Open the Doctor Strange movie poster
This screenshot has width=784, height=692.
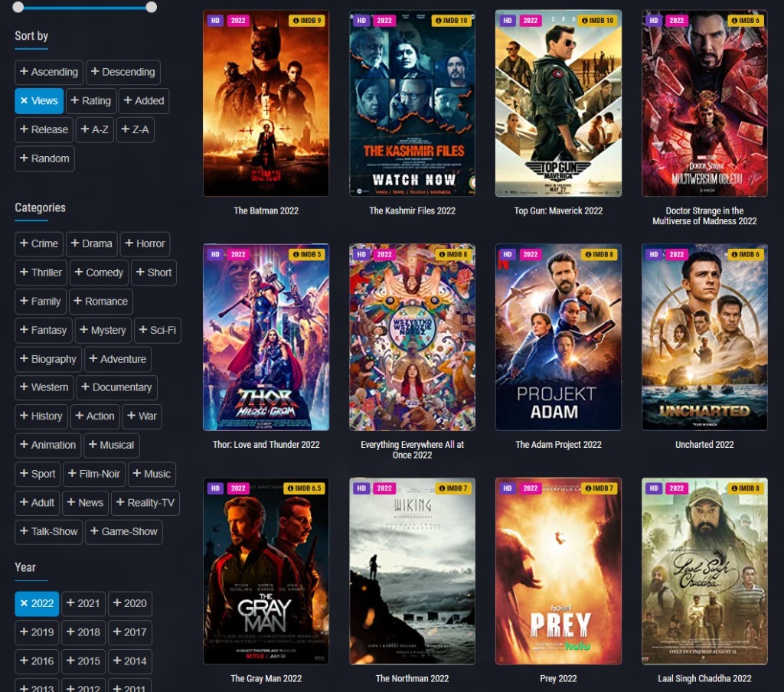pyautogui.click(x=704, y=103)
